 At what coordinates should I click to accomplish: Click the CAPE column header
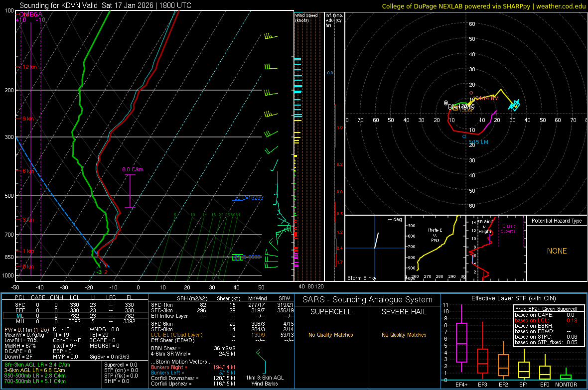[x=38, y=297]
